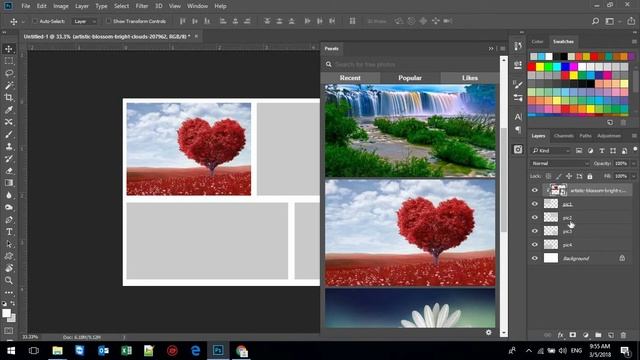This screenshot has width=640, height=360.
Task: Hide the Background layer
Action: tap(535, 258)
